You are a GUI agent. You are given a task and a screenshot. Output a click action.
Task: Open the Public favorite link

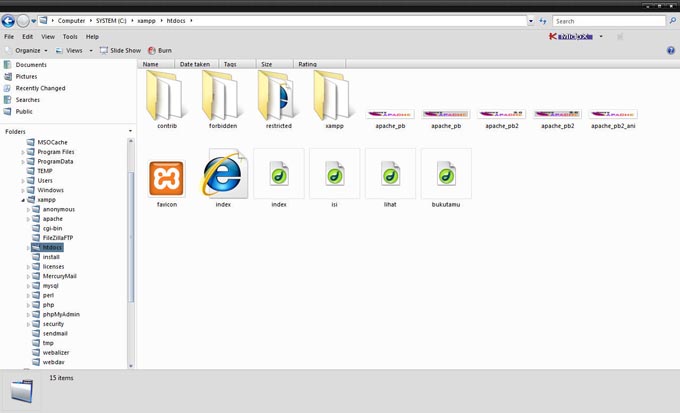click(18, 111)
